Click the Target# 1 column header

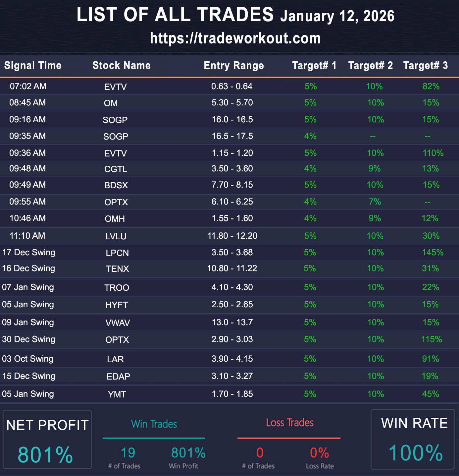(314, 65)
